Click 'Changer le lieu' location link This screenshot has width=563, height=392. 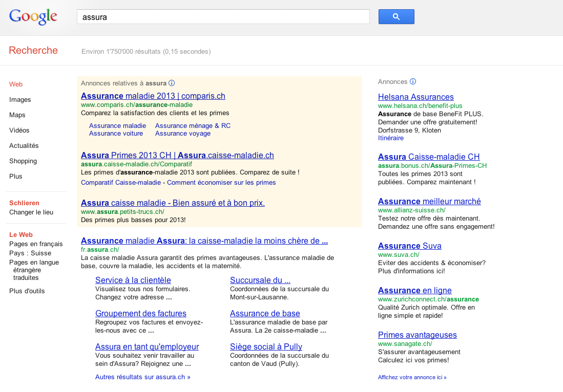tap(31, 212)
